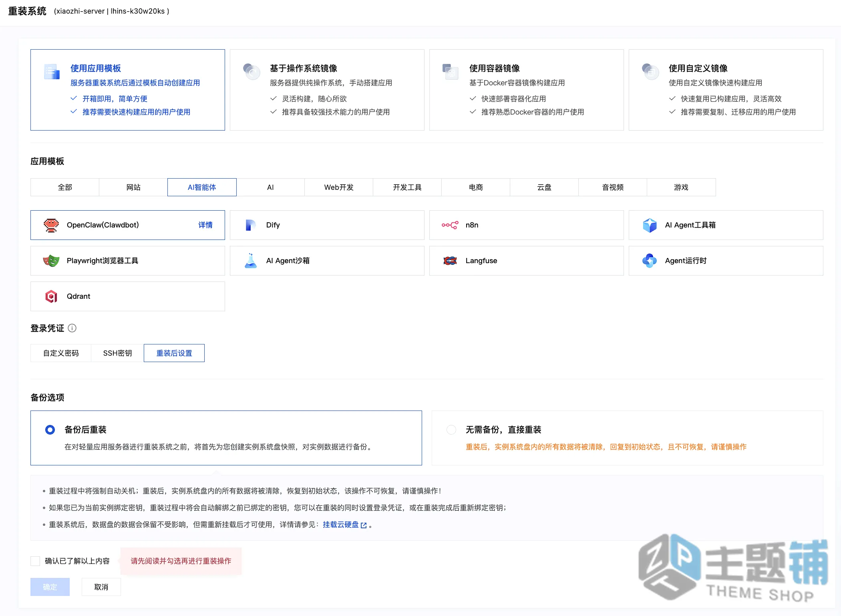Click the Langfuse logo icon

(450, 261)
